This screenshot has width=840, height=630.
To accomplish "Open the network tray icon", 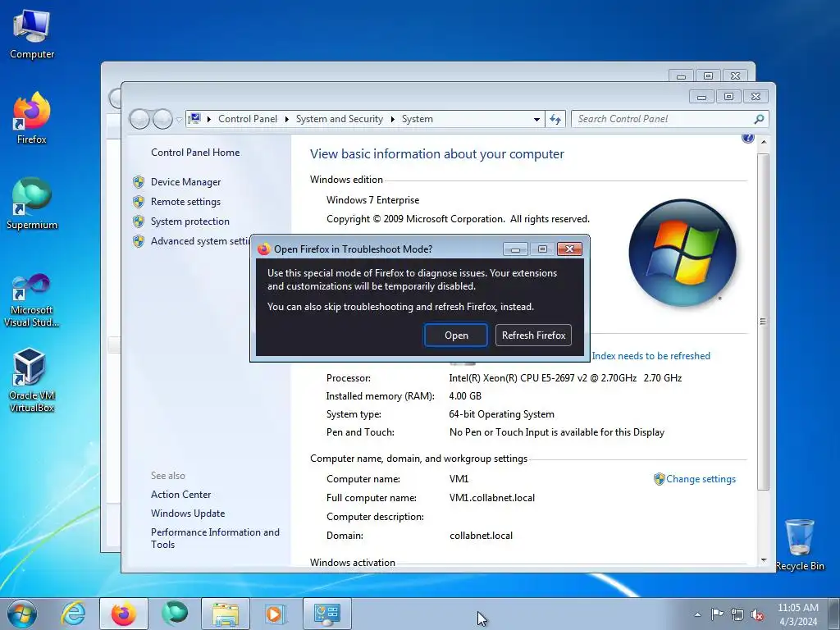I will (737, 614).
